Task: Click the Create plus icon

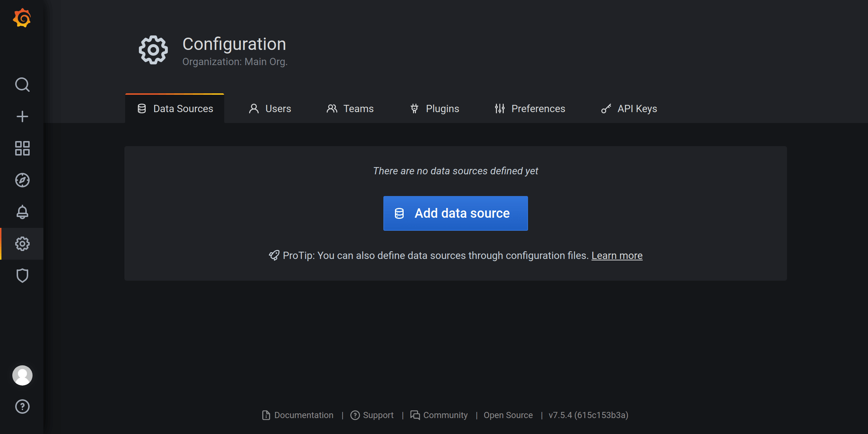Action: pos(22,116)
